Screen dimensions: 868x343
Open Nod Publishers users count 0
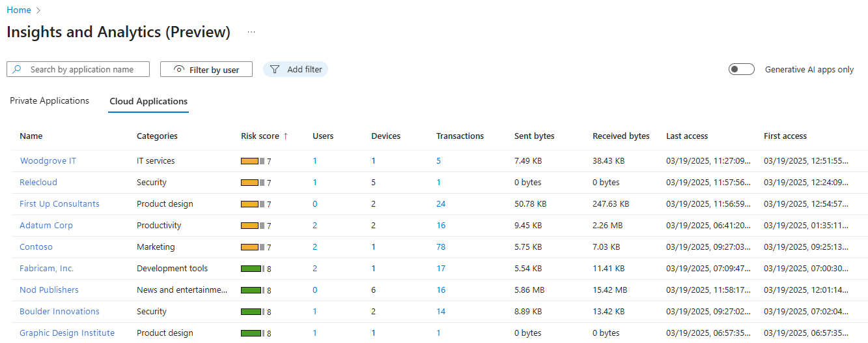point(315,290)
